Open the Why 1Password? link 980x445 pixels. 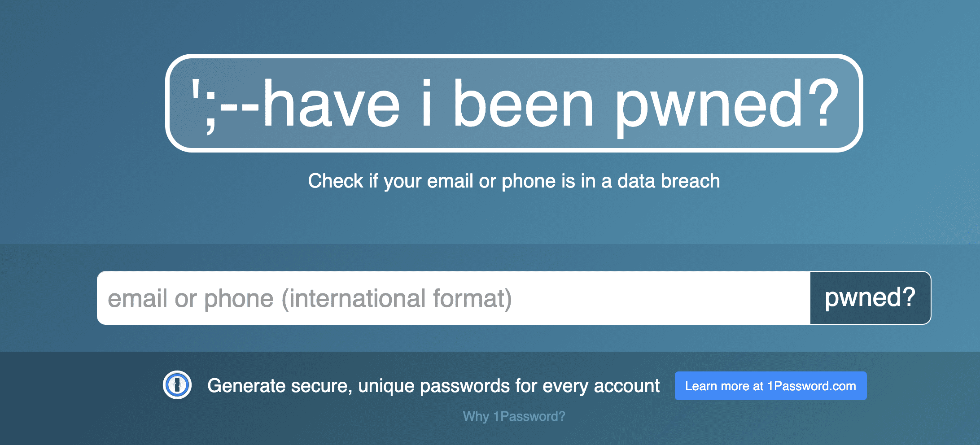point(514,416)
